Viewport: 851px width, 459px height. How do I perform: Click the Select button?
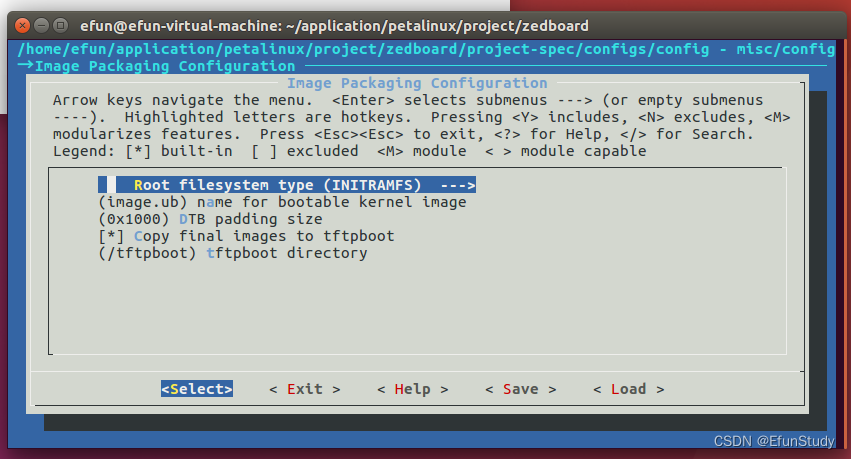197,389
